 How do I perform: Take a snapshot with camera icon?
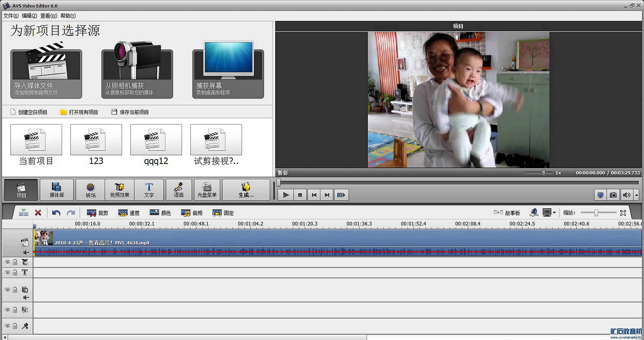613,195
